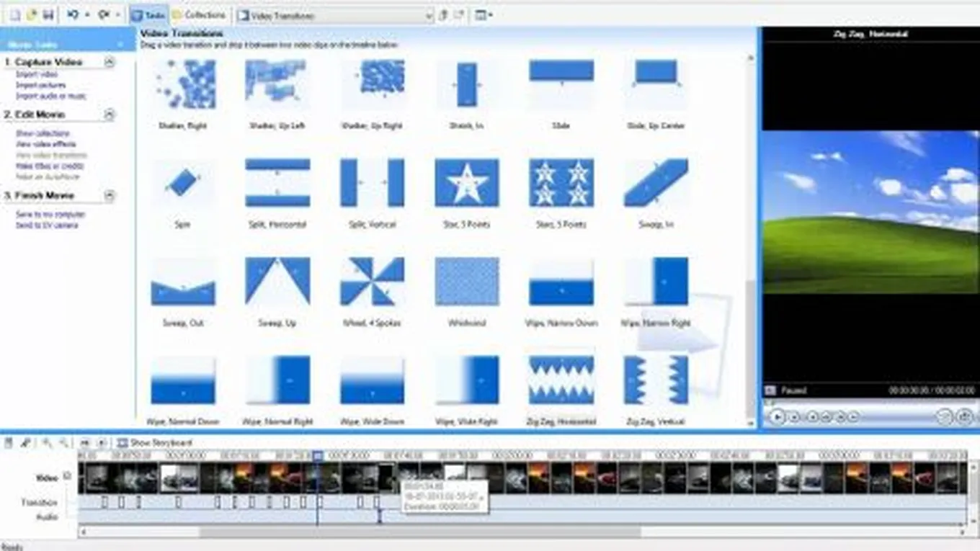Click the Import pictures link
Image resolution: width=980 pixels, height=551 pixels.
41,85
